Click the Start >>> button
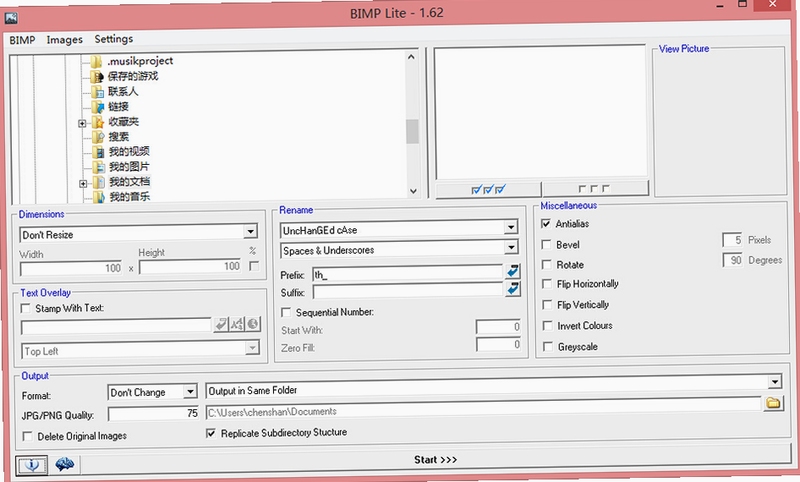This screenshot has height=482, width=800. point(436,460)
